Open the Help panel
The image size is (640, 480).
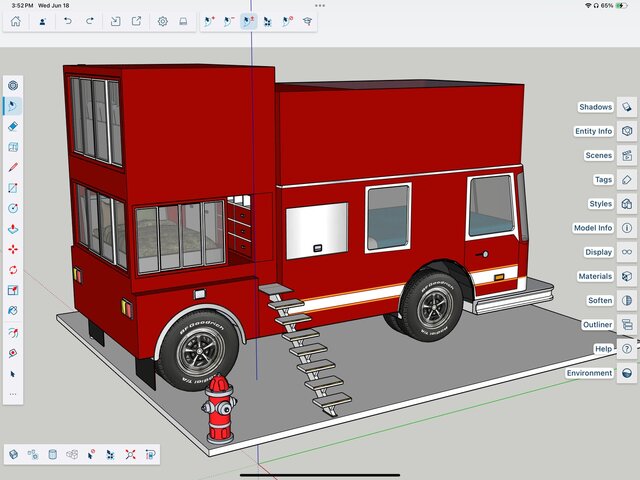pos(603,349)
